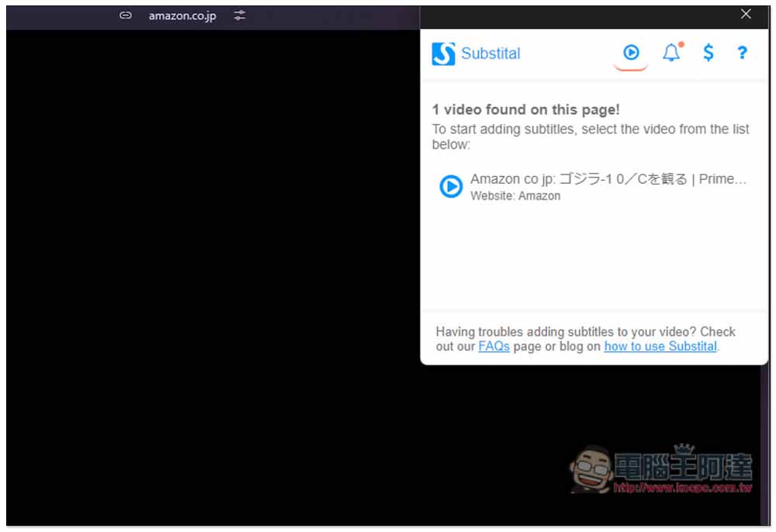Click the link icon beside amazon.co.jp
This screenshot has width=776, height=532.
126,16
